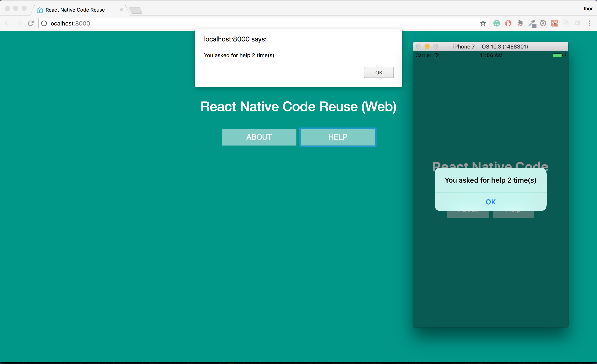Open the AdBlock stop-hand extension
The image size is (597, 364).
pyautogui.click(x=508, y=23)
